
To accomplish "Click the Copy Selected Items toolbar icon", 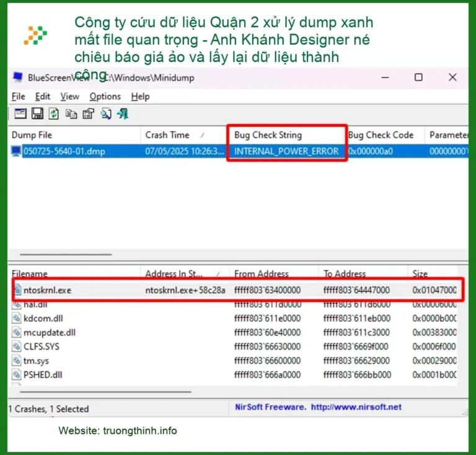I will tap(71, 114).
